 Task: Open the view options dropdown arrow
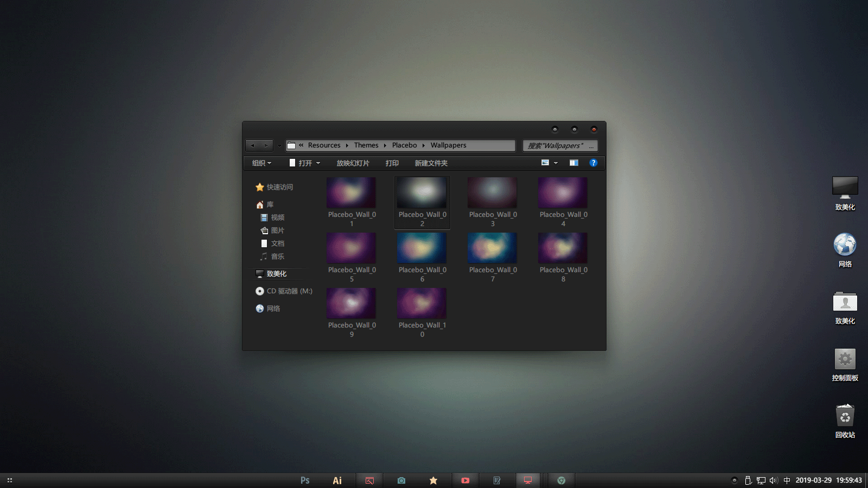coord(556,163)
